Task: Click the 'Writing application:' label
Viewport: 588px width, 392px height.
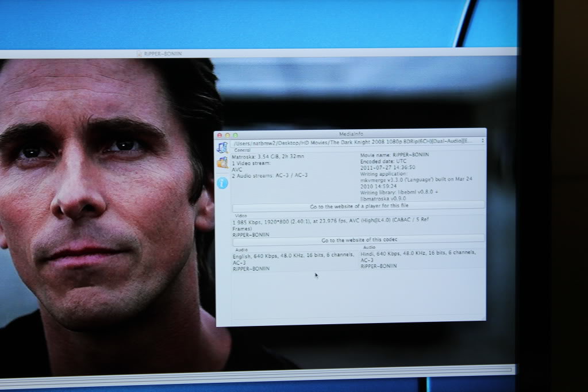Action: point(383,174)
